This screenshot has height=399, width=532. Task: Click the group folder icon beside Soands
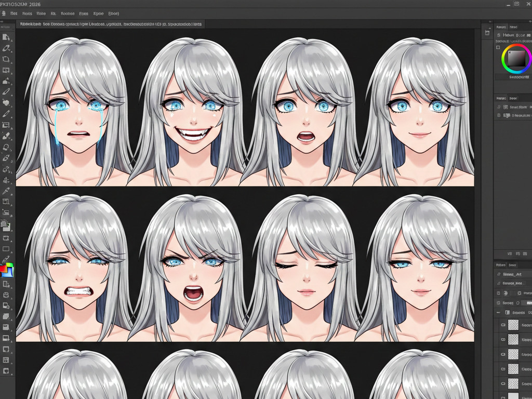[508, 312]
